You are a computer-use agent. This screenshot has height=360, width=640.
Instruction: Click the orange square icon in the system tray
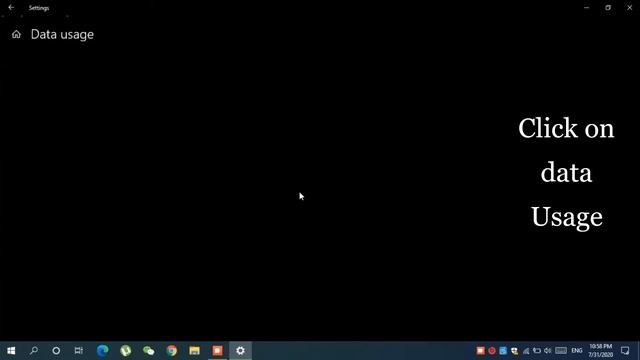[480, 351]
